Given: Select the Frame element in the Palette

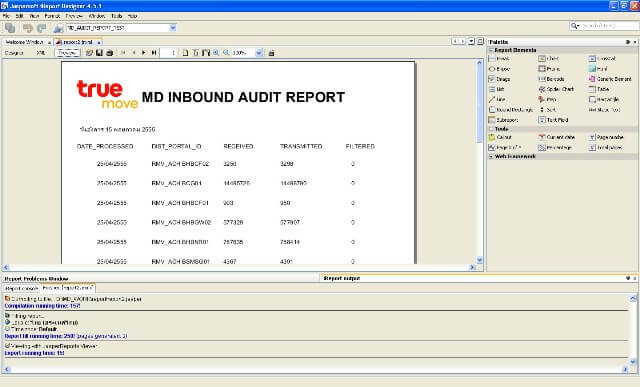Looking at the screenshot, I should (549, 69).
